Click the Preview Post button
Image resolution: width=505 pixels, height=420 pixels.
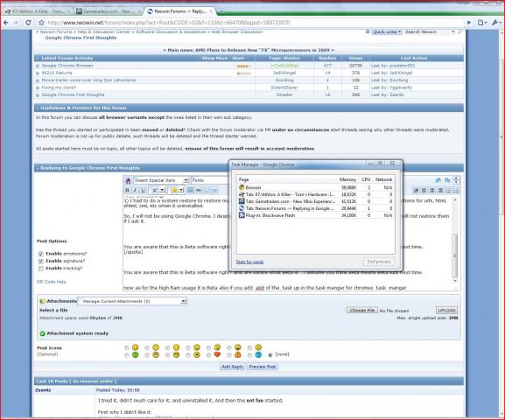(x=263, y=367)
